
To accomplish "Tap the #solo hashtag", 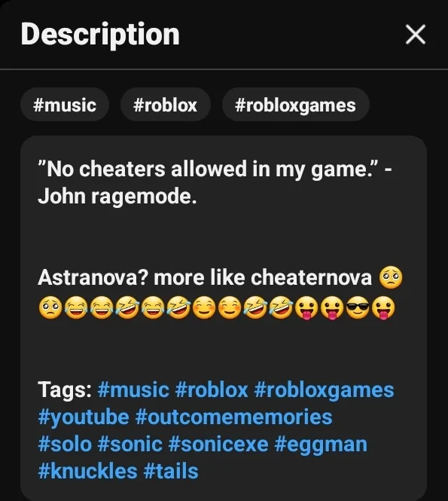I will point(65,444).
